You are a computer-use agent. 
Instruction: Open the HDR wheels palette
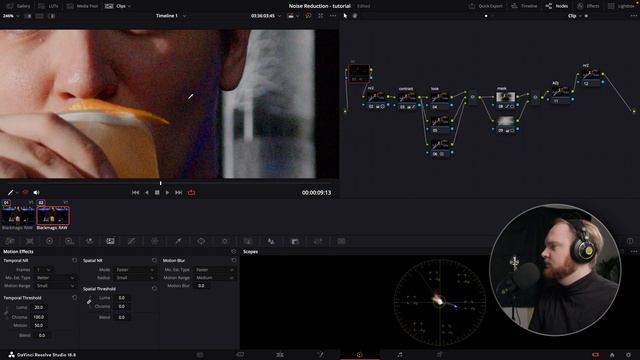(69, 241)
